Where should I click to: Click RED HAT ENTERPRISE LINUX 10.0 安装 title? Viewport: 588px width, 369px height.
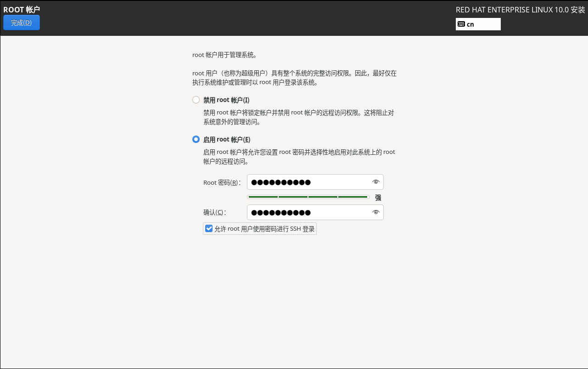(x=521, y=10)
